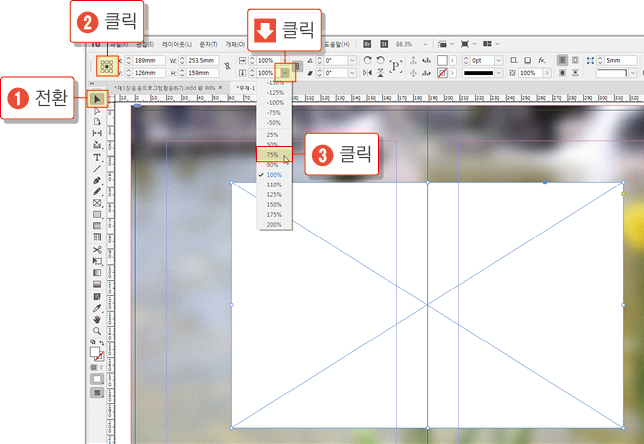The image size is (644, 444).
Task: Select the Scissors tool
Action: click(x=97, y=249)
